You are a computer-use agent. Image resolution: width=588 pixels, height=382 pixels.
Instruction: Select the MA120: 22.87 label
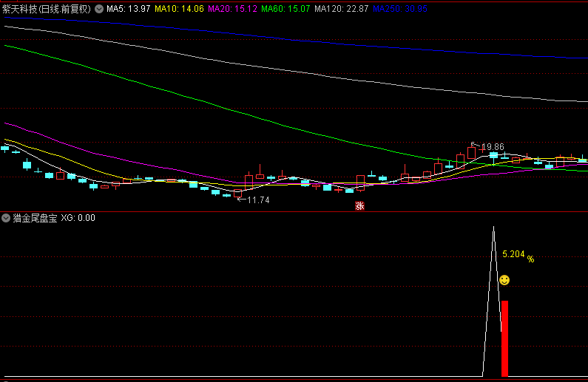[341, 9]
